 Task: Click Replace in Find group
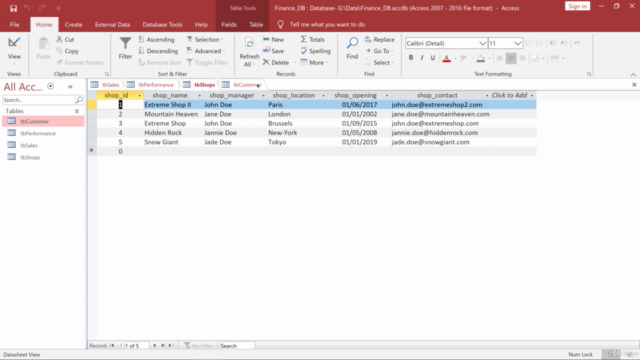click(380, 40)
